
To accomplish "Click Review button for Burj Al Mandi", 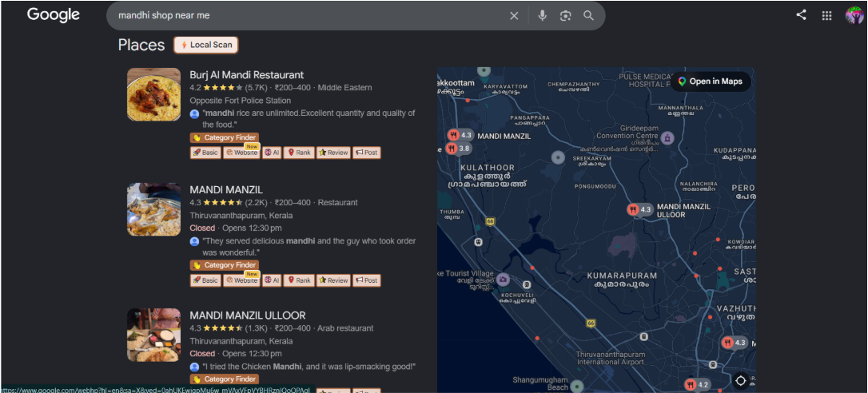I will tap(332, 153).
